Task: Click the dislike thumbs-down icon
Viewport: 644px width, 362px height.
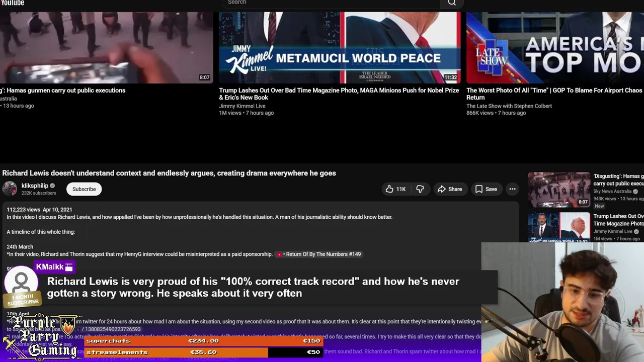Action: [x=420, y=189]
